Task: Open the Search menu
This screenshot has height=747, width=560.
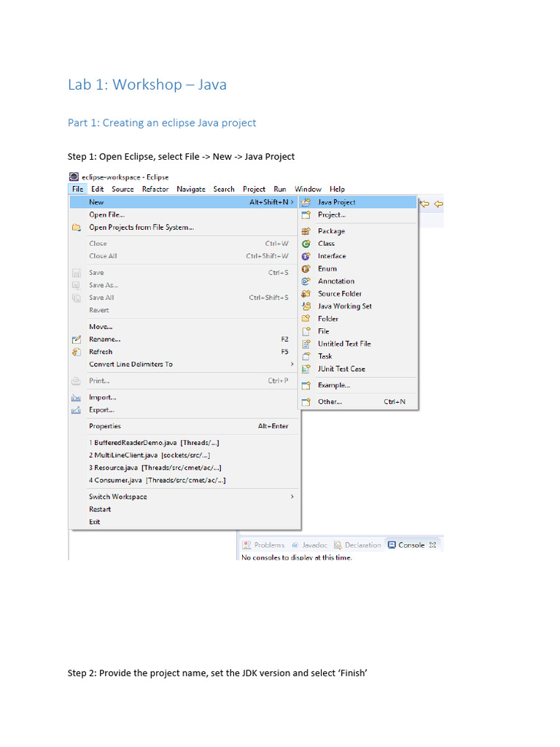Action: pyautogui.click(x=224, y=189)
